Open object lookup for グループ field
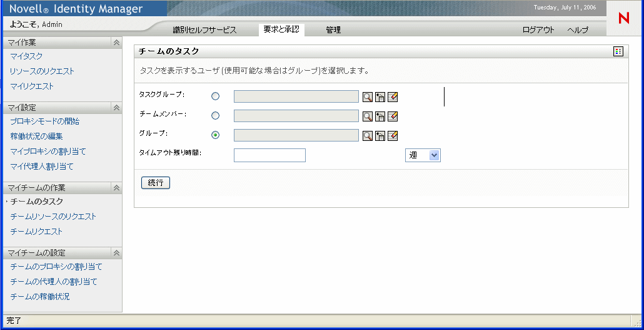The image size is (644, 330). click(x=368, y=136)
